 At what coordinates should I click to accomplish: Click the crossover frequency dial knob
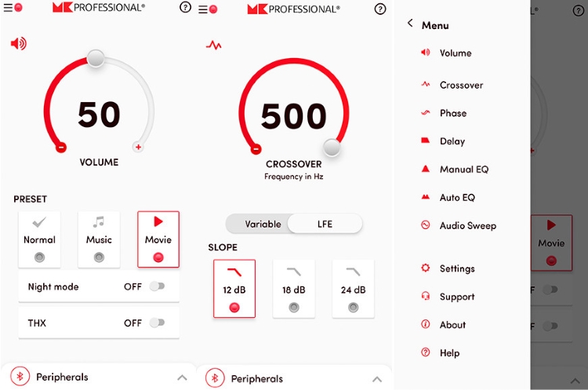(x=332, y=147)
